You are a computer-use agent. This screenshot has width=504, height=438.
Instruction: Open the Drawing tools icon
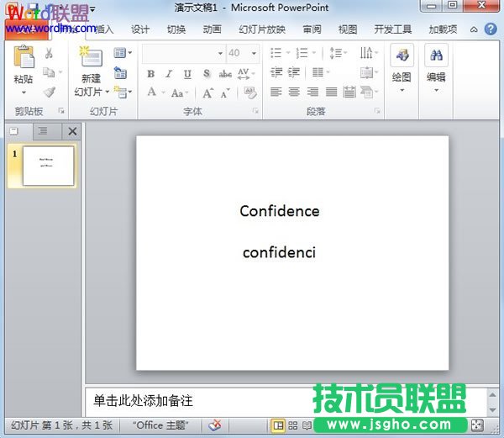tap(402, 55)
